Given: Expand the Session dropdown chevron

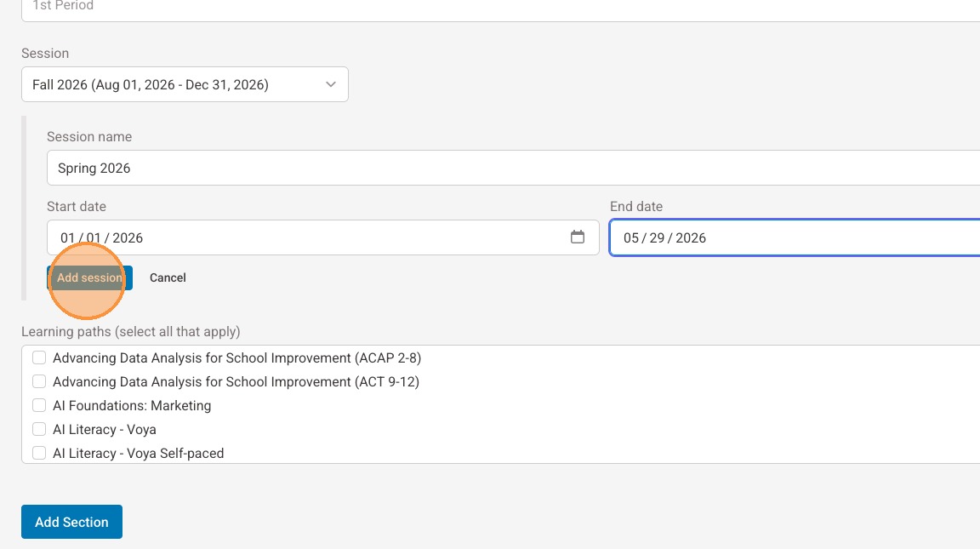Looking at the screenshot, I should 331,84.
